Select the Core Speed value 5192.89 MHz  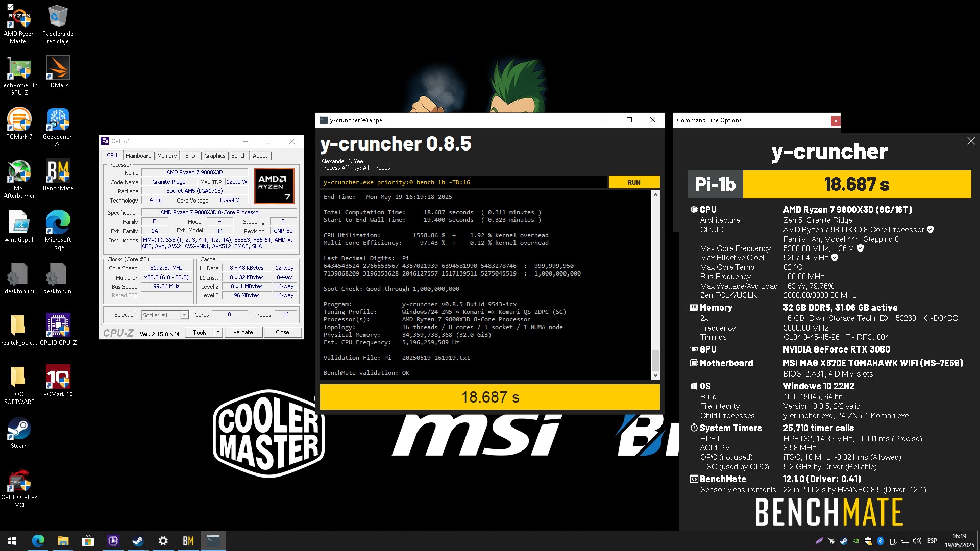pos(166,268)
